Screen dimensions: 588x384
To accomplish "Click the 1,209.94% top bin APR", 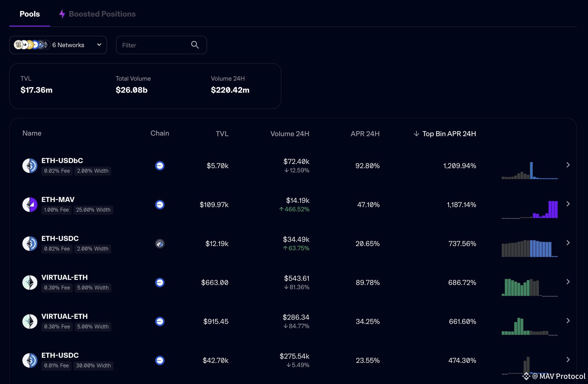I will pyautogui.click(x=460, y=166).
